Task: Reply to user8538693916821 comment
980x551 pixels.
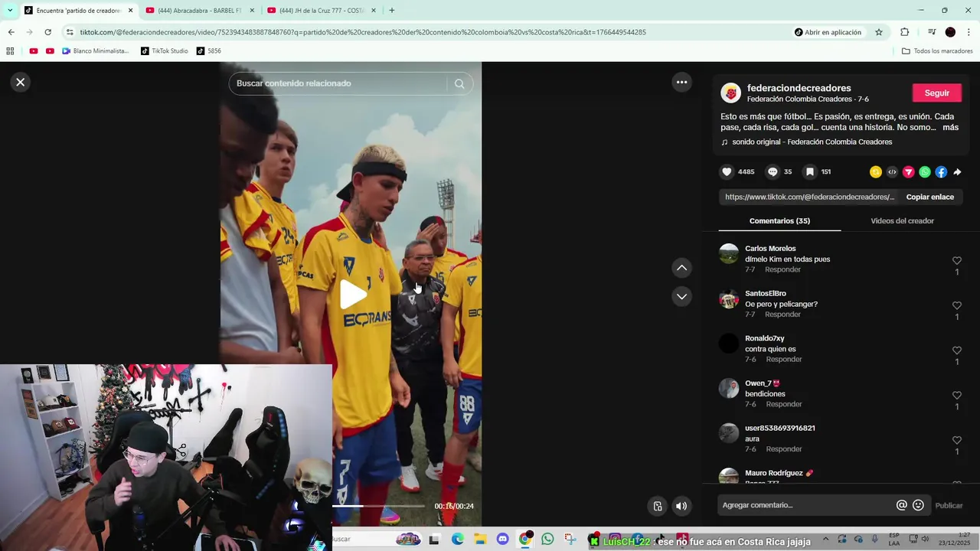Action: point(784,449)
